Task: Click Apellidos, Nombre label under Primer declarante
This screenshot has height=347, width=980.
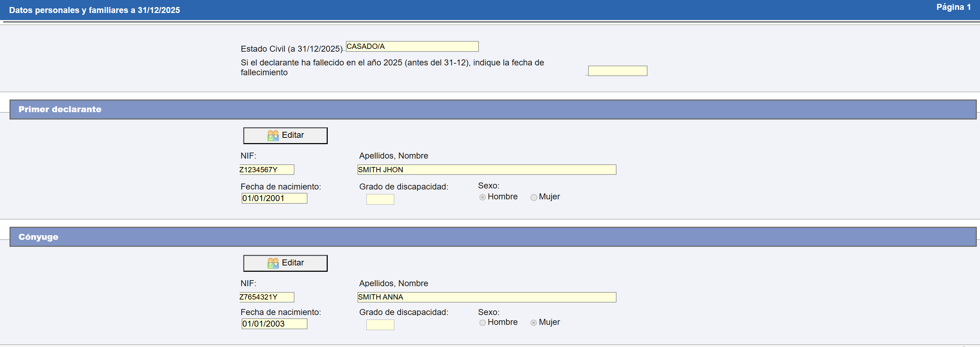Action: [x=393, y=155]
